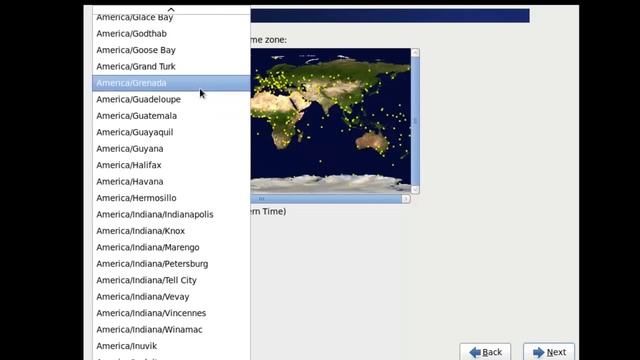Click the map vertical scrollbar up arrow
The width and height of the screenshot is (640, 360).
(x=415, y=53)
